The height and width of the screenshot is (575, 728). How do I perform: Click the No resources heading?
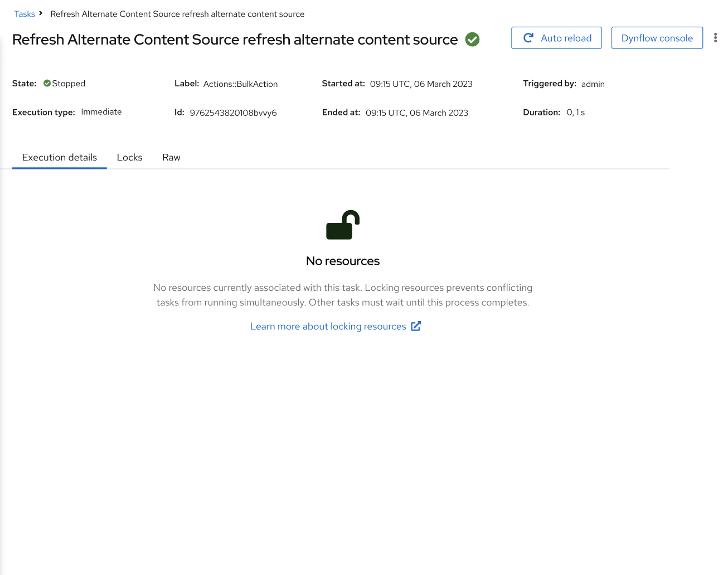pos(343,261)
